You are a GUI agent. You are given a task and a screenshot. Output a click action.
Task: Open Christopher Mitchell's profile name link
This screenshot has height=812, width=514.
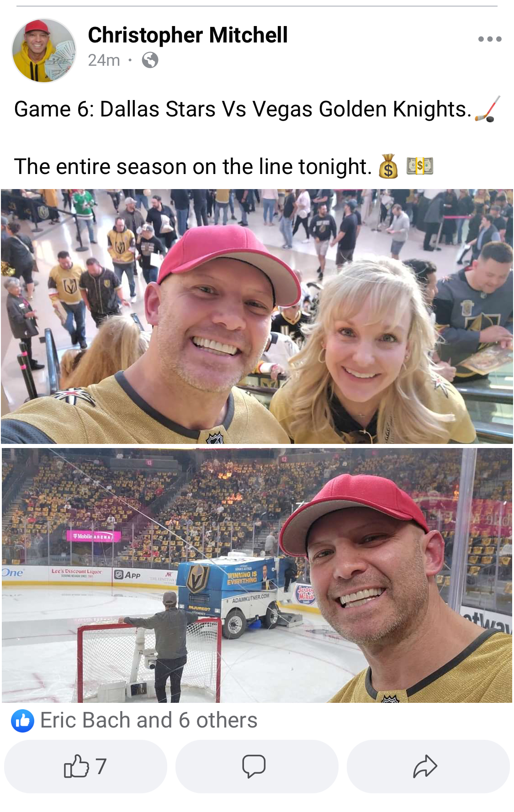(188, 35)
